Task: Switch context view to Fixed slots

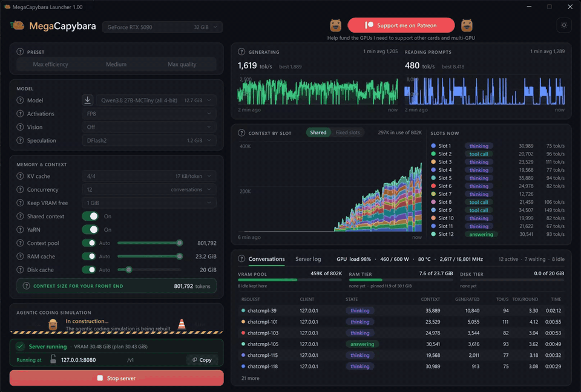Action: 347,132
